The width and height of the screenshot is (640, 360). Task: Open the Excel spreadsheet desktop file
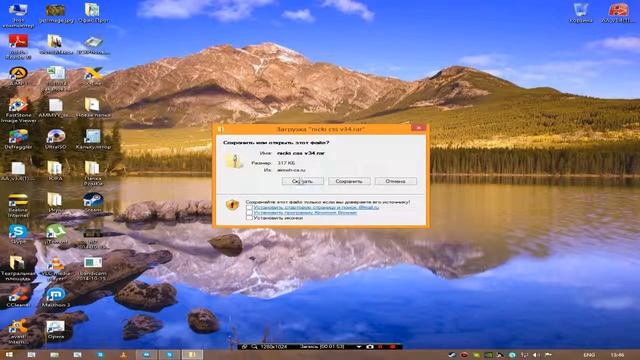click(56, 78)
